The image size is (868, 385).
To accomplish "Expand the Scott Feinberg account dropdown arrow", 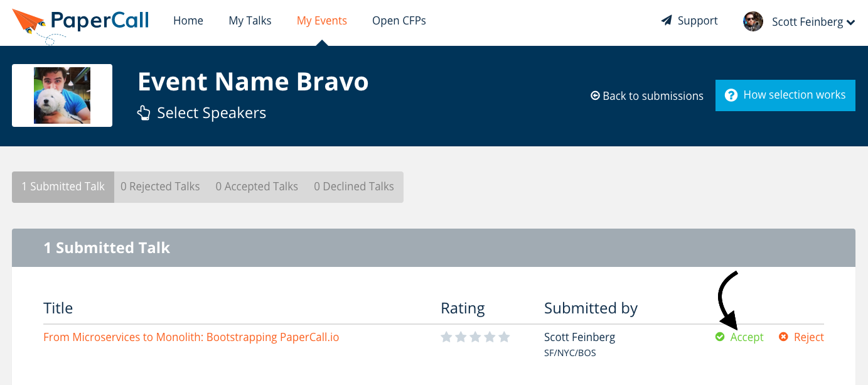I will [851, 23].
